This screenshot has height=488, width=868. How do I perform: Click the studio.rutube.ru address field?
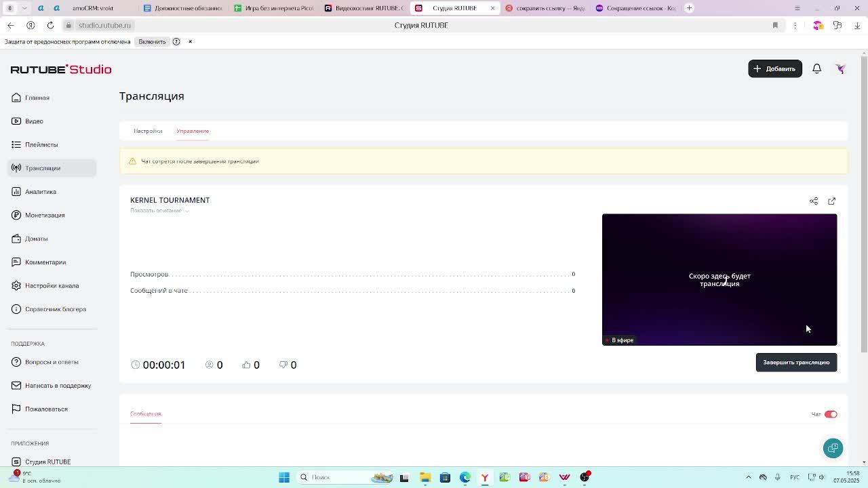click(104, 25)
